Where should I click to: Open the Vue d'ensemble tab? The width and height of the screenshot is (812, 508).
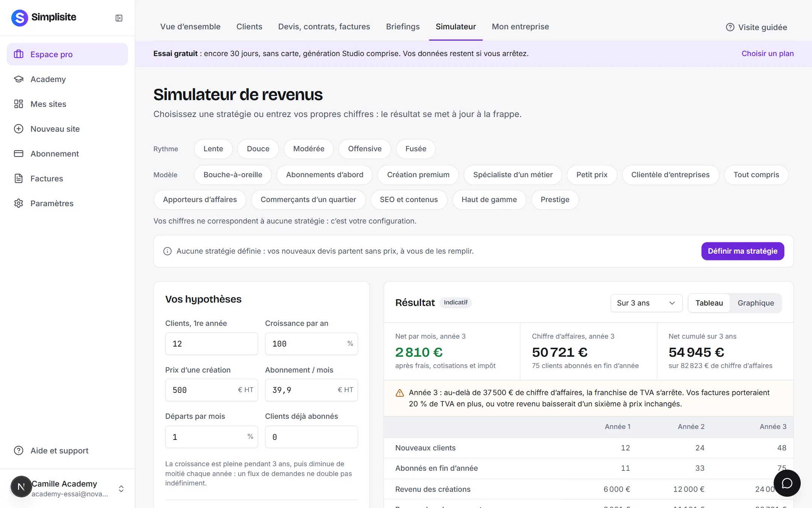(190, 27)
